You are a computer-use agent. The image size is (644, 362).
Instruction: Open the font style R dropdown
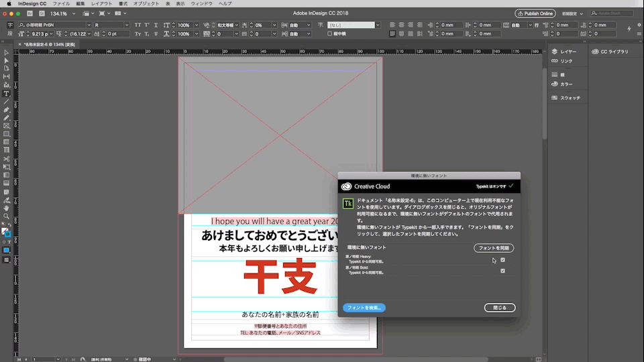[127, 25]
